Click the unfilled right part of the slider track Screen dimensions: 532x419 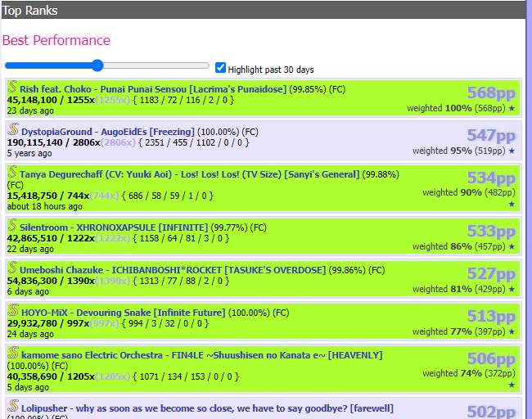click(x=156, y=65)
